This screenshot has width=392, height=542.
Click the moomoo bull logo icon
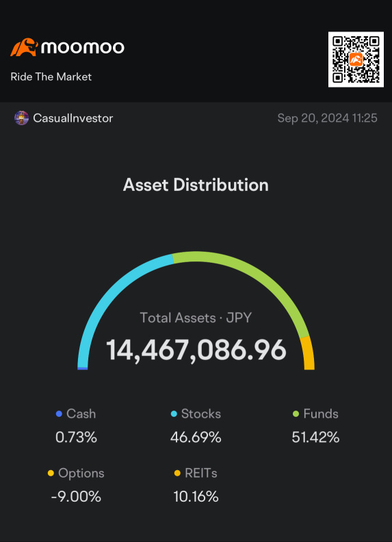point(24,47)
